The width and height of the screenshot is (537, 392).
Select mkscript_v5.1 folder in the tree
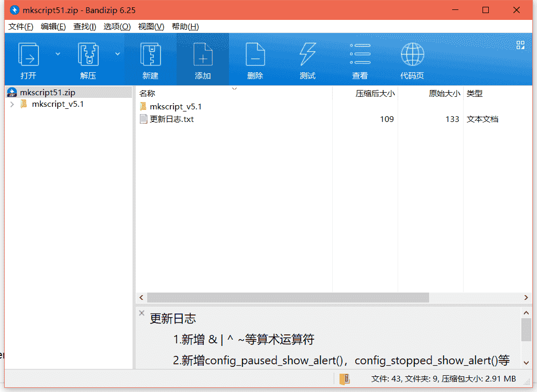point(58,104)
